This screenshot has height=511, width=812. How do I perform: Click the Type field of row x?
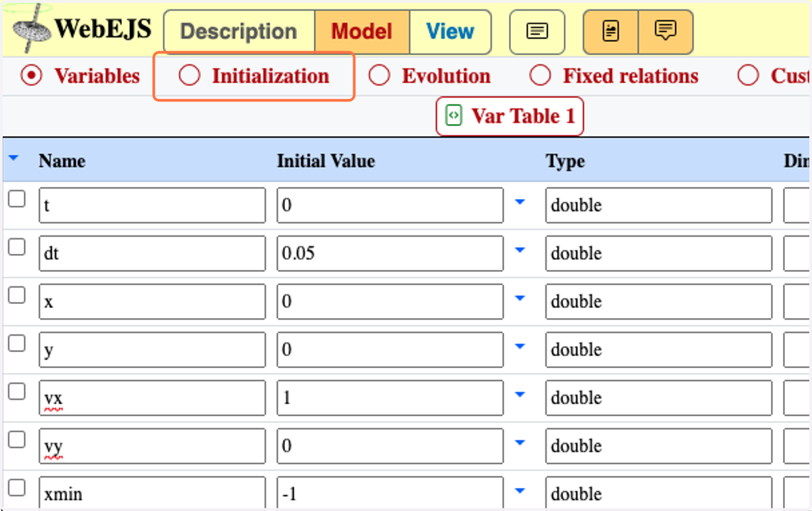coord(659,301)
